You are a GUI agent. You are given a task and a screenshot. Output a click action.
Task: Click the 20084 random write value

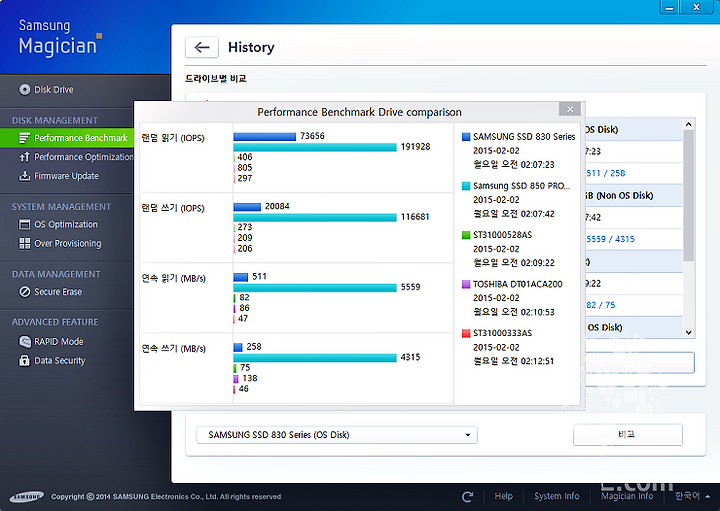pyautogui.click(x=277, y=206)
